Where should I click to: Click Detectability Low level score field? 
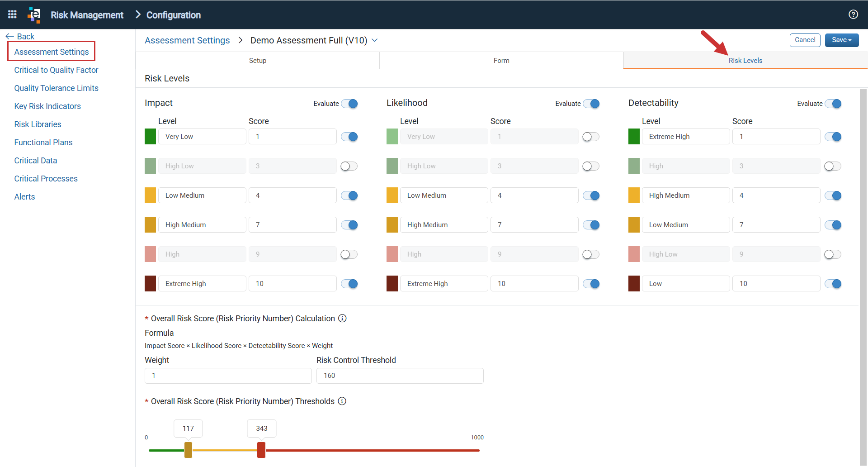[x=776, y=284]
